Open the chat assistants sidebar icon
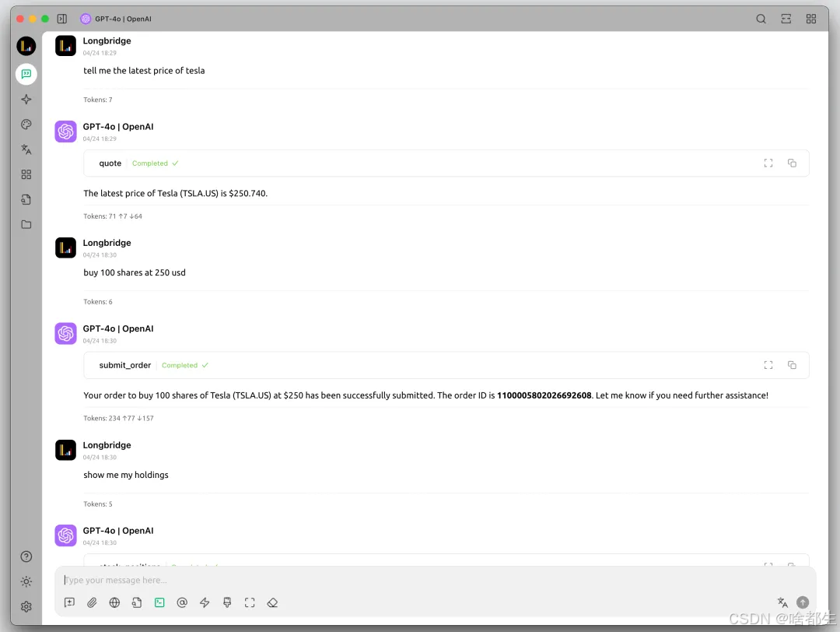The height and width of the screenshot is (632, 840). point(26,74)
